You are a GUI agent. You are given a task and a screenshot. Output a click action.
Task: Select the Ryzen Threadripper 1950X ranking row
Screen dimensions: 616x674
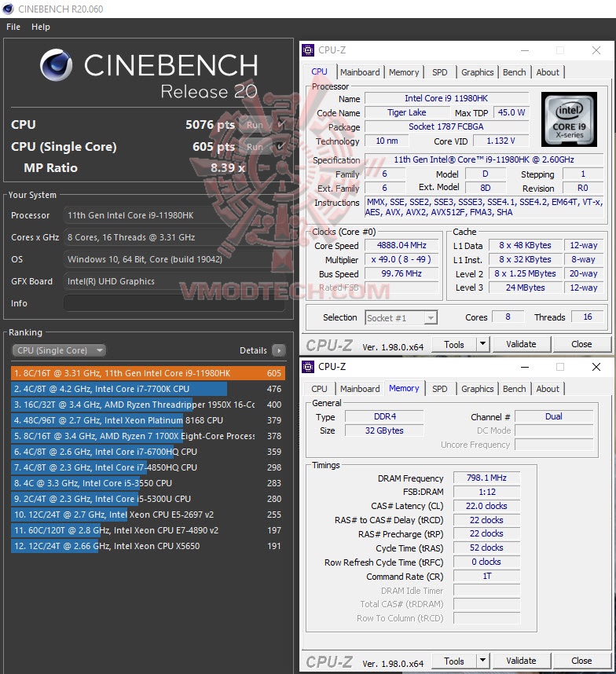[148, 405]
